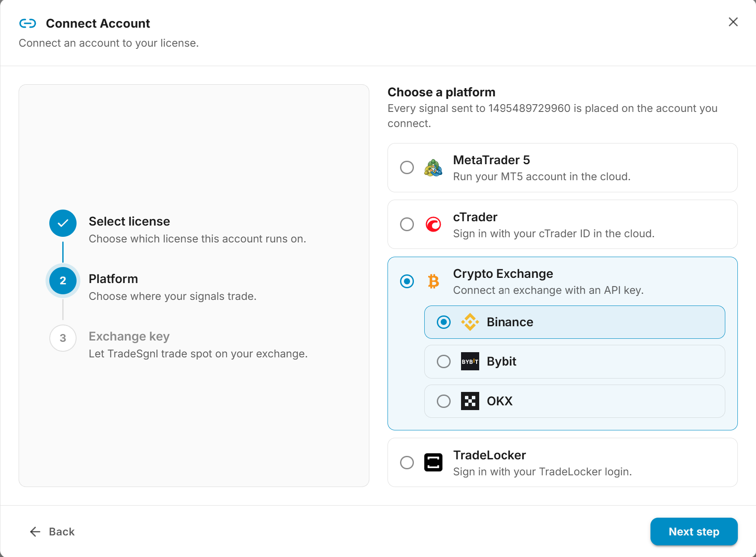This screenshot has height=557, width=756.
Task: Click the TradeLocker title text
Action: [489, 455]
